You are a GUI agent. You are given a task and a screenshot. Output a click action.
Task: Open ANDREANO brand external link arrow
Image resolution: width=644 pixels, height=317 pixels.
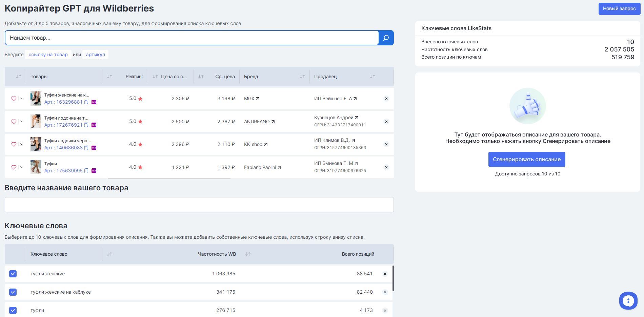[273, 122]
